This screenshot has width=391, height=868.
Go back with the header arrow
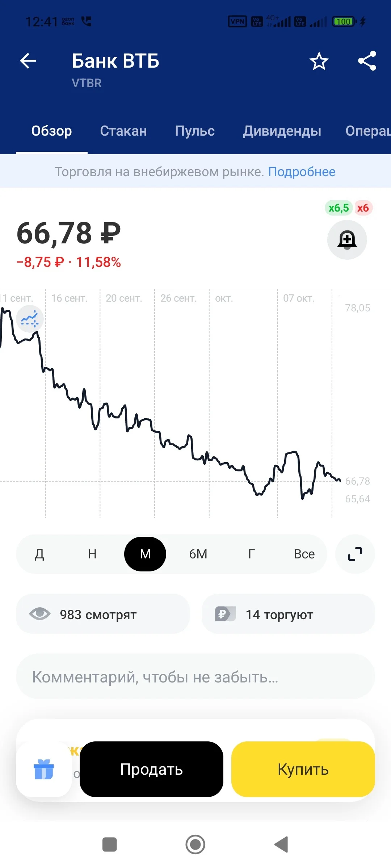28,61
